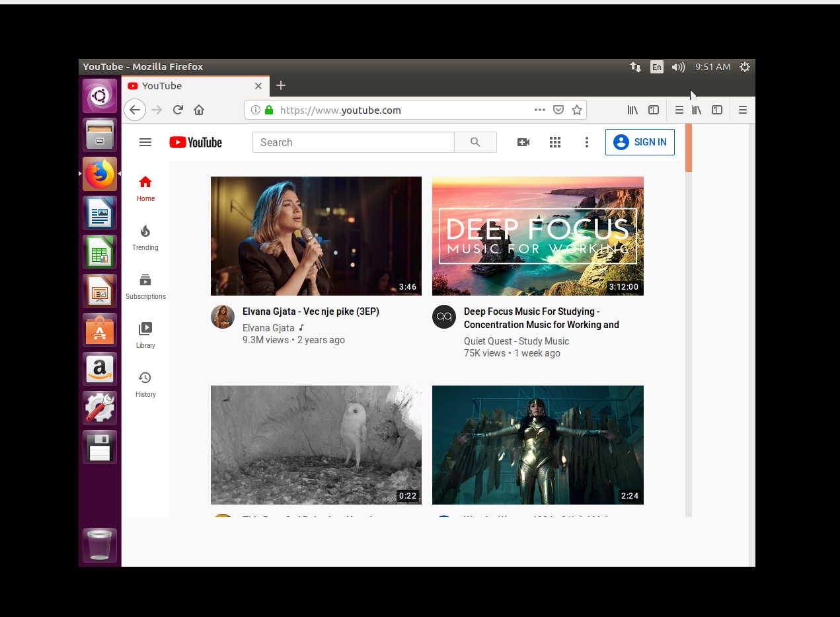Open the Files manager launcher

[x=100, y=136]
